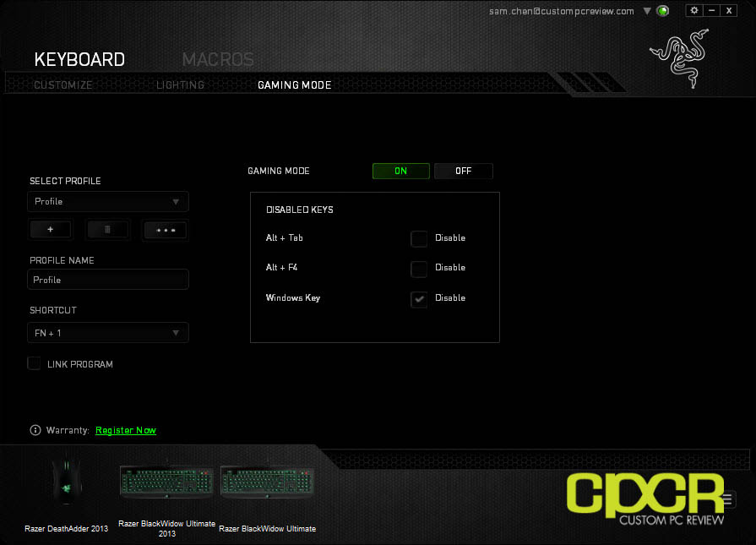Turn Gaming Mode ON
756x545 pixels.
point(400,171)
